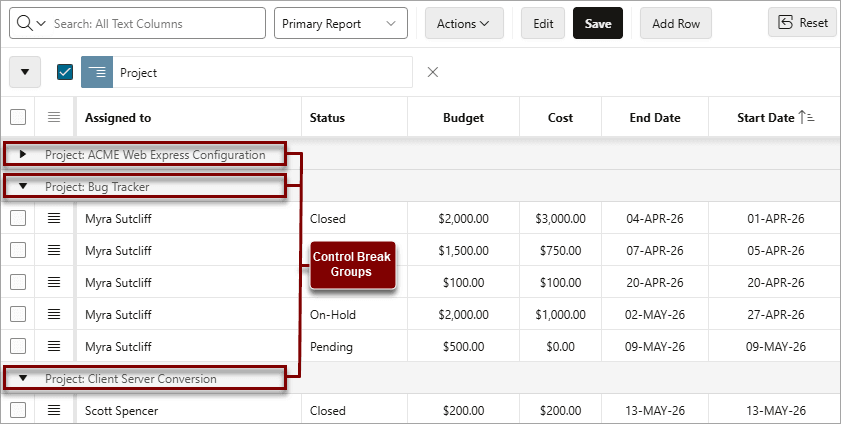Image resolution: width=841 pixels, height=424 pixels.
Task: Click the $1,000.00 cost cell
Action: [x=560, y=315]
